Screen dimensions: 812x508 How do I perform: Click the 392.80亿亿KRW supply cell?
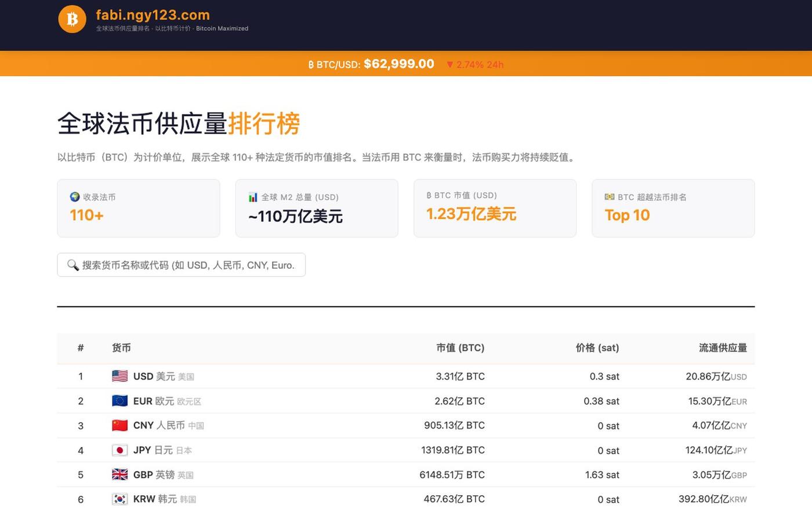click(713, 499)
